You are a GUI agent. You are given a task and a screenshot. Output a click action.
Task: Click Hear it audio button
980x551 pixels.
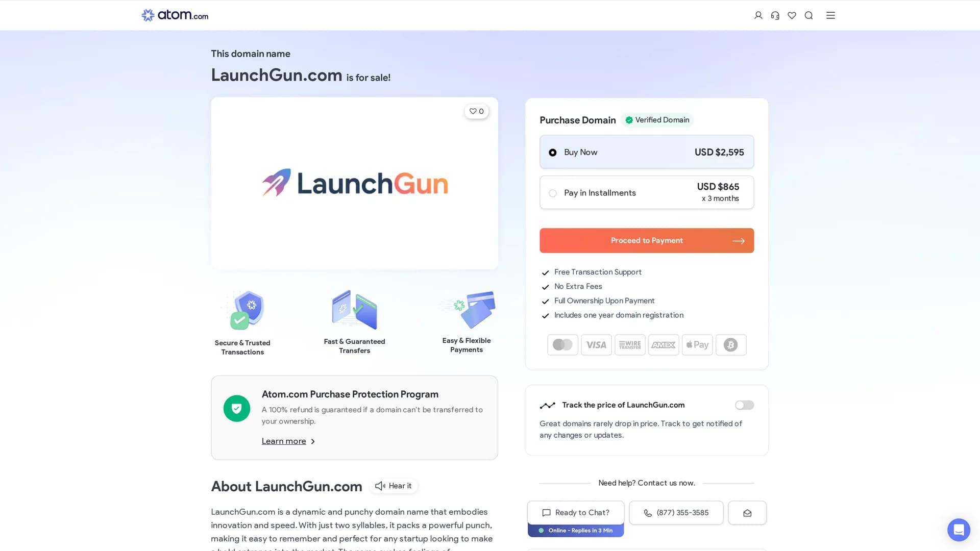pos(394,486)
